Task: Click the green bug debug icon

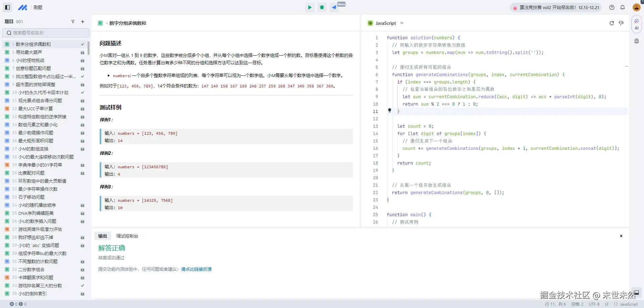Action: point(322,7)
